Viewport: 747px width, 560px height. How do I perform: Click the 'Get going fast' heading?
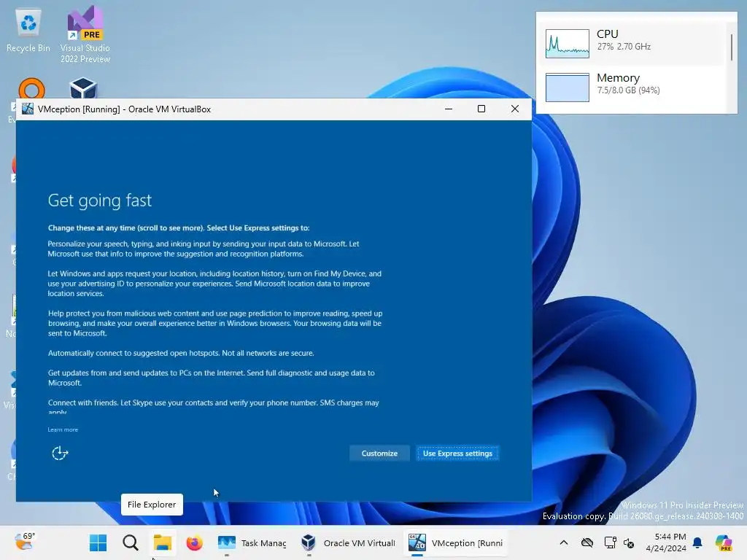(x=99, y=201)
